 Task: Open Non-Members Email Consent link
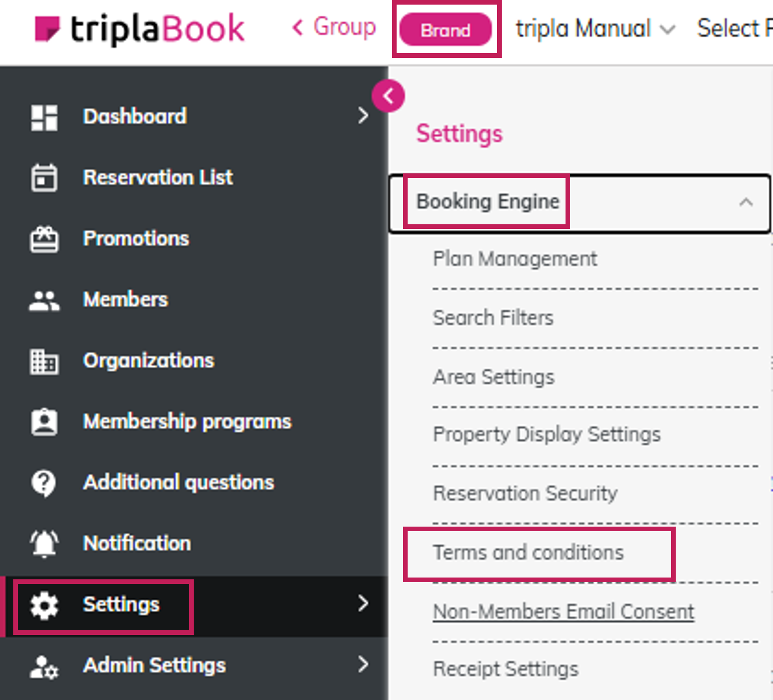(x=563, y=612)
